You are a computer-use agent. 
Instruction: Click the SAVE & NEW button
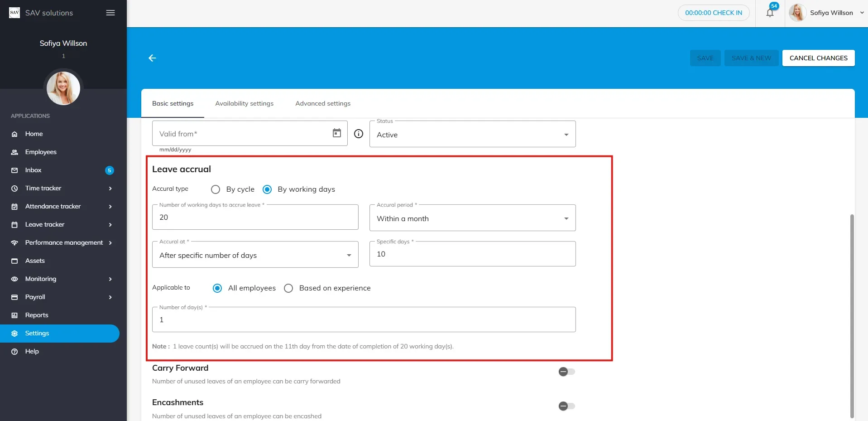tap(752, 58)
